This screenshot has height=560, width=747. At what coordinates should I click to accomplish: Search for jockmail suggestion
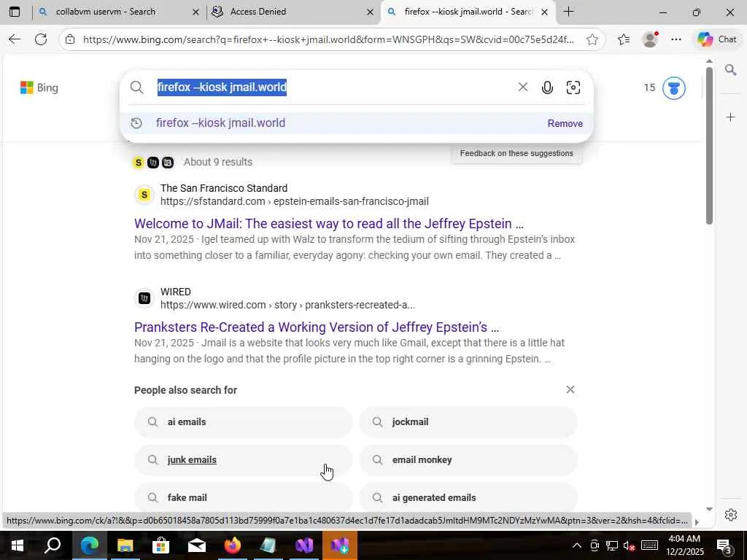tap(468, 422)
